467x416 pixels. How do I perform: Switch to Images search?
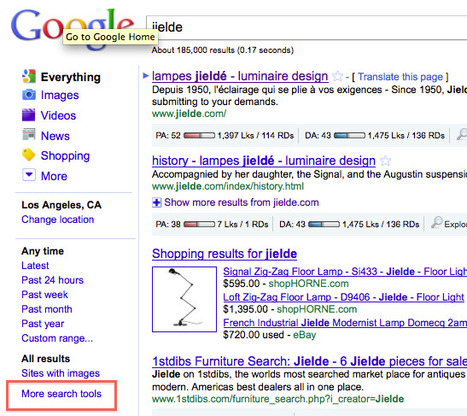[x=60, y=95]
